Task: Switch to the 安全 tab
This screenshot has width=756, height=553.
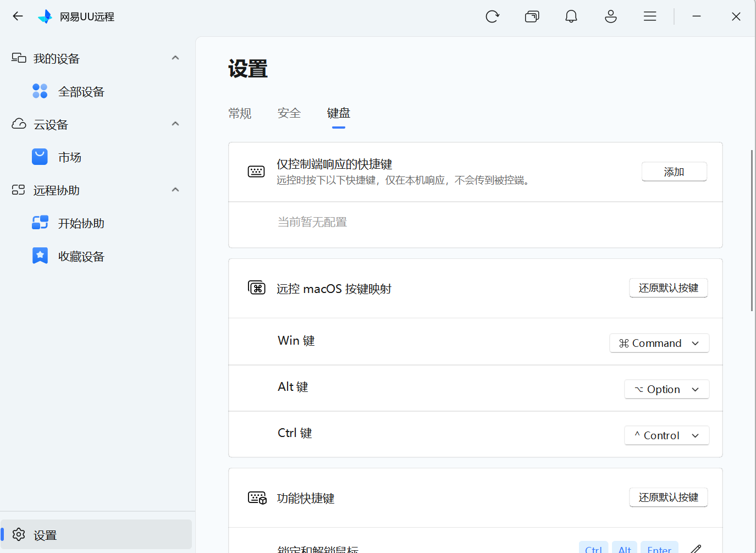Action: tap(289, 113)
